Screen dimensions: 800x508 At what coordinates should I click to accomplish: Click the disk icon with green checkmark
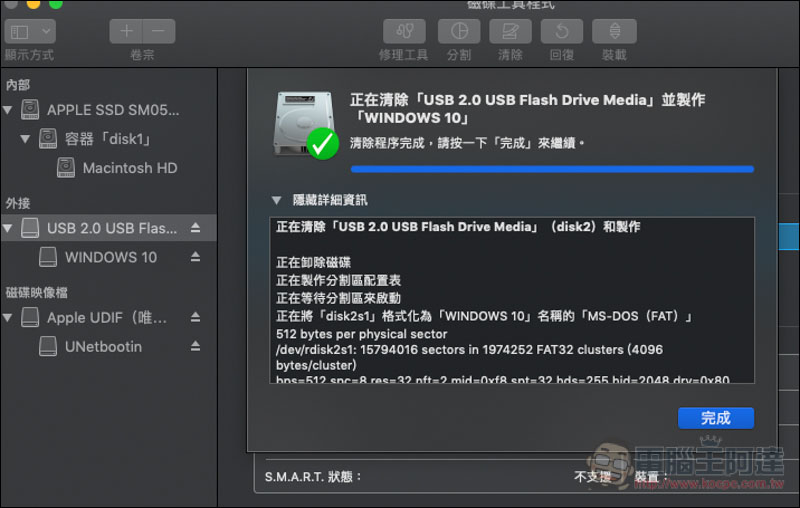[306, 125]
